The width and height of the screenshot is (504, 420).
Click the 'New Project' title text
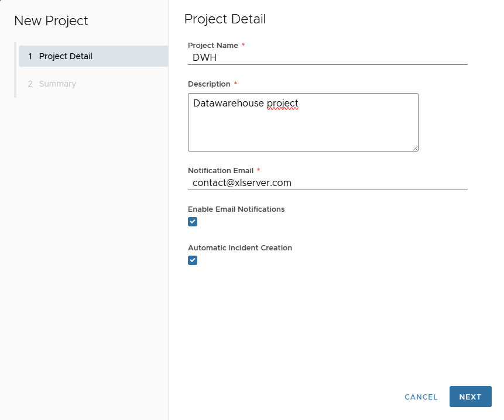coord(51,21)
